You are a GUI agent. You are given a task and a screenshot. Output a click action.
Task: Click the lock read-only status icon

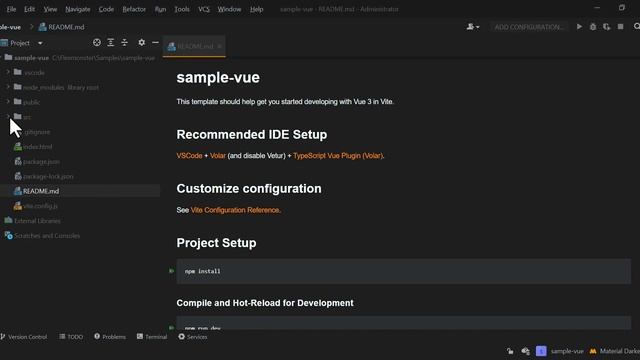[x=510, y=351]
